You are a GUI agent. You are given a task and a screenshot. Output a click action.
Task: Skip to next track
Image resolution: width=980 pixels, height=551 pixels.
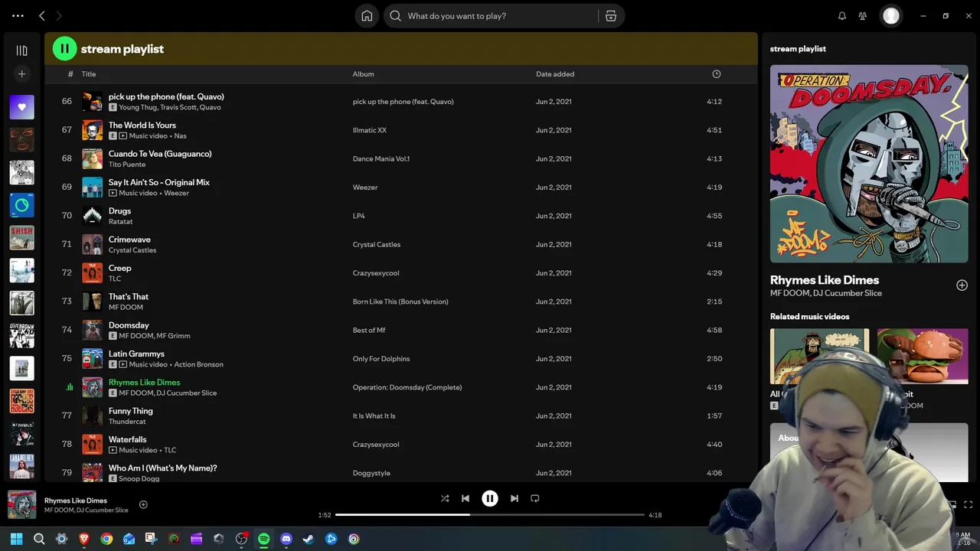tap(514, 498)
